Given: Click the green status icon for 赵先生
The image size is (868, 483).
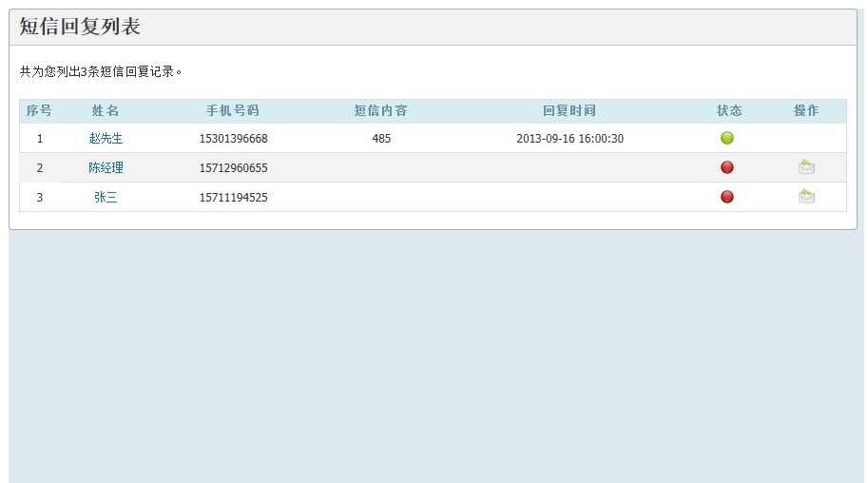Looking at the screenshot, I should coord(727,138).
